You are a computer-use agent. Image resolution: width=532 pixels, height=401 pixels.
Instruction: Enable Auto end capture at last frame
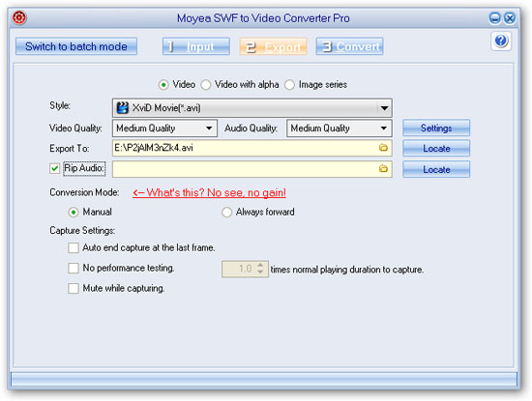coord(74,247)
